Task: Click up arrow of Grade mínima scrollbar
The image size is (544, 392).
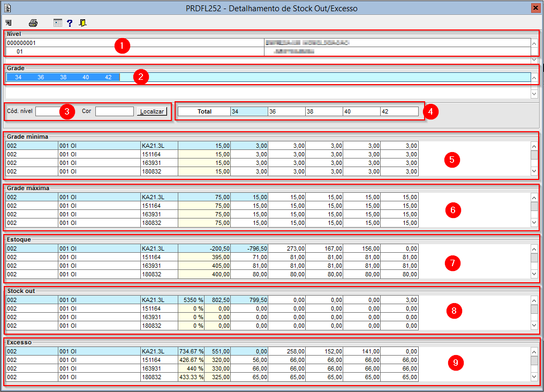Action: [x=534, y=146]
